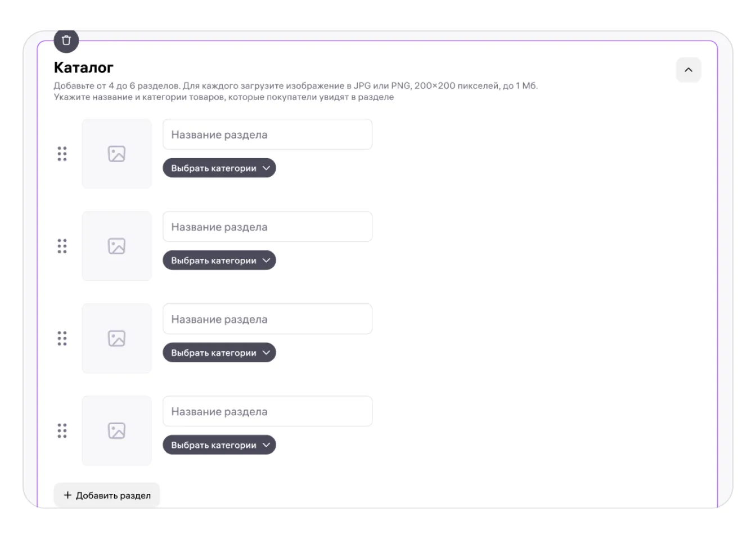Grab the first section's drag handle
The width and height of the screenshot is (756, 539).
point(62,154)
